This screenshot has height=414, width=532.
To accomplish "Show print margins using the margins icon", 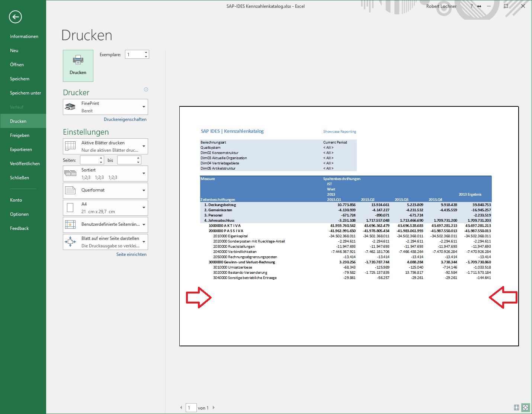I will 516,407.
